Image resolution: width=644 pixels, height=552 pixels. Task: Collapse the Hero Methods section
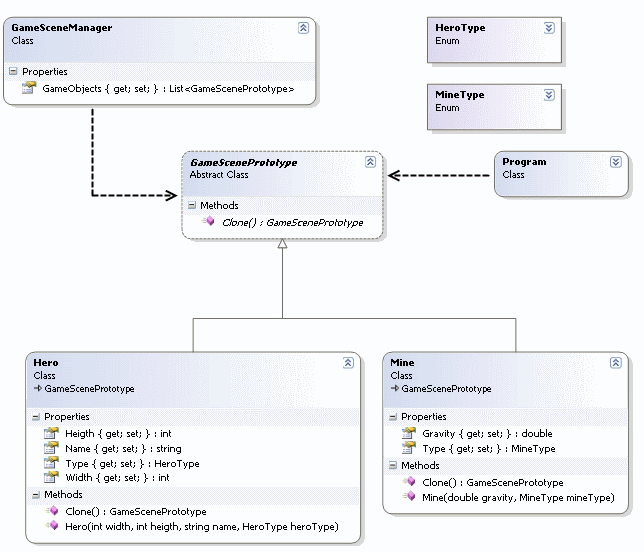click(x=36, y=495)
